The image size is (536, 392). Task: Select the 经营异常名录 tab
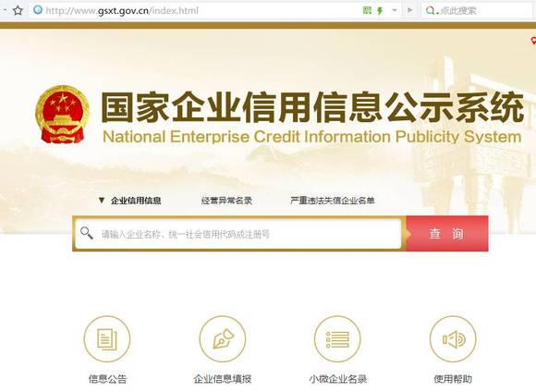(226, 201)
